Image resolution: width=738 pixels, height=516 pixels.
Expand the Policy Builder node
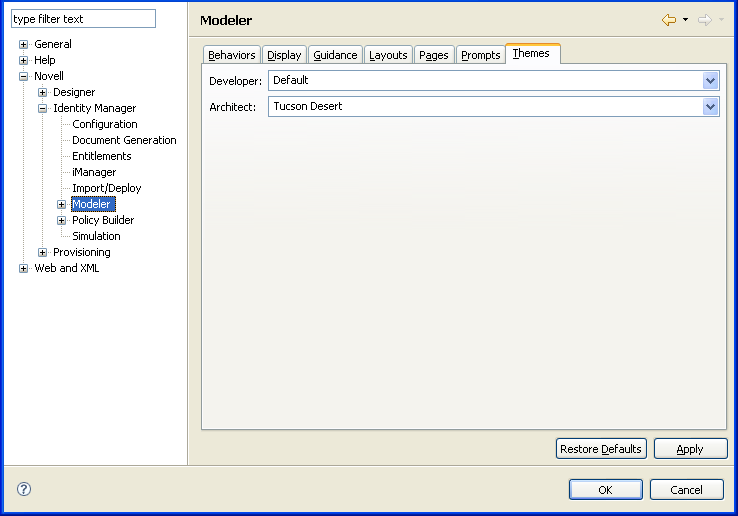[x=61, y=220]
